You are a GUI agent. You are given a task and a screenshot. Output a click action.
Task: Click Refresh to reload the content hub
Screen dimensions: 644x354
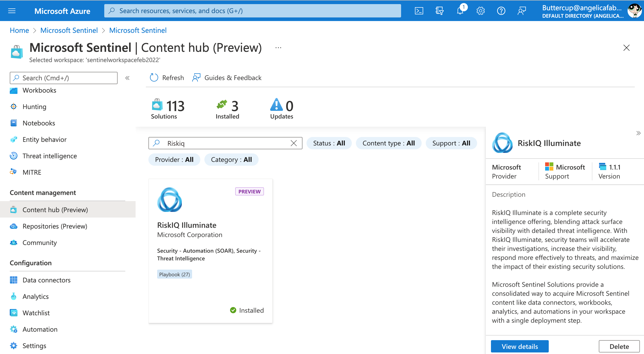(166, 77)
